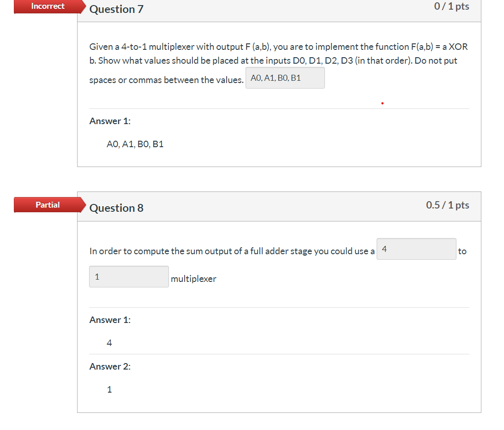Screen dimensions: 504x430
Task: Select the answer box containing 1
Action: tap(129, 276)
